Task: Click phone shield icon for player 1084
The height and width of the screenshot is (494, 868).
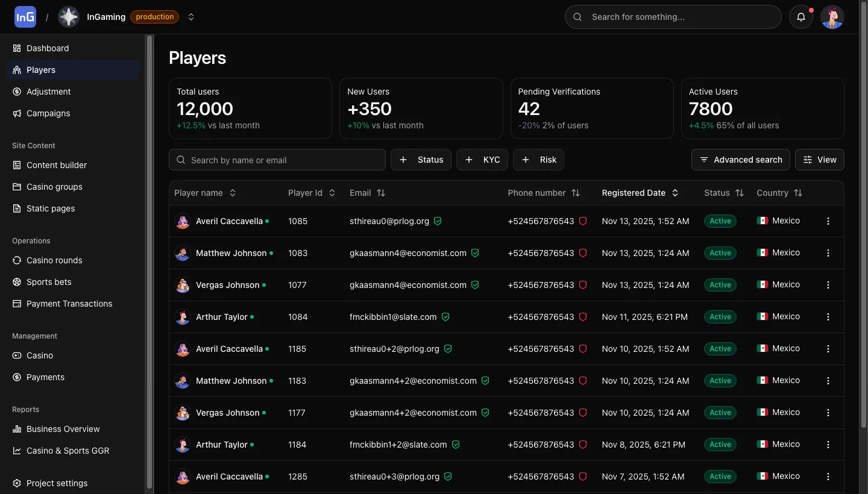Action: (x=583, y=317)
